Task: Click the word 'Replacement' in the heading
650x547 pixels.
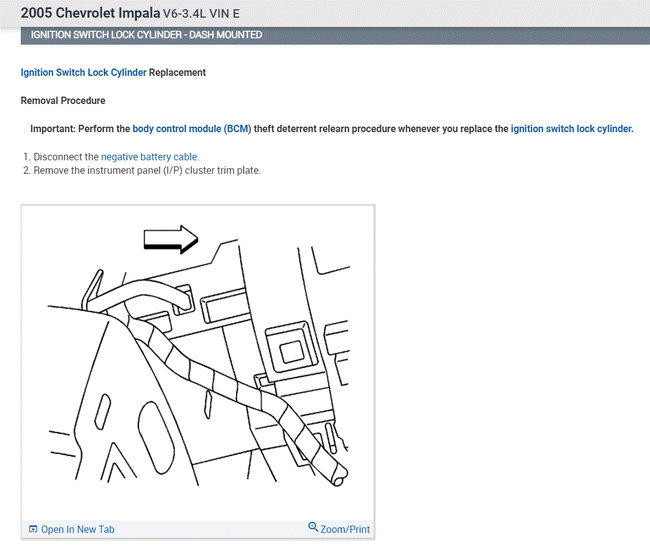Action: [177, 73]
